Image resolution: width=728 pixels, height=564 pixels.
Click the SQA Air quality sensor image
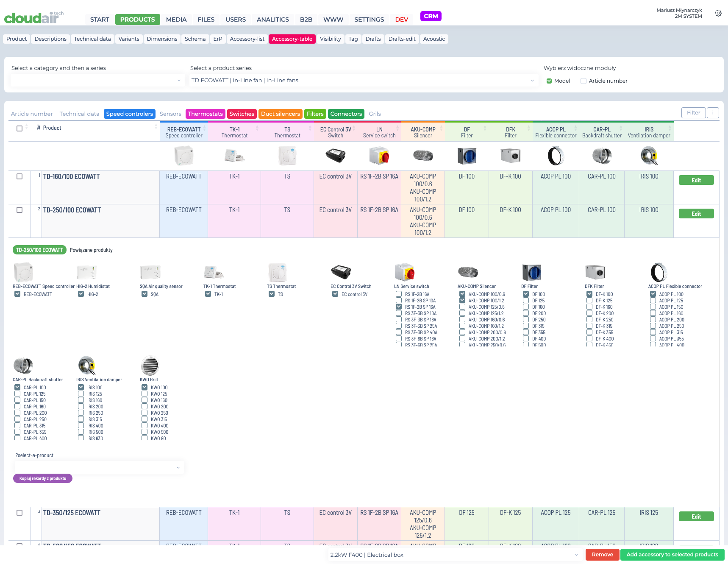pos(150,272)
